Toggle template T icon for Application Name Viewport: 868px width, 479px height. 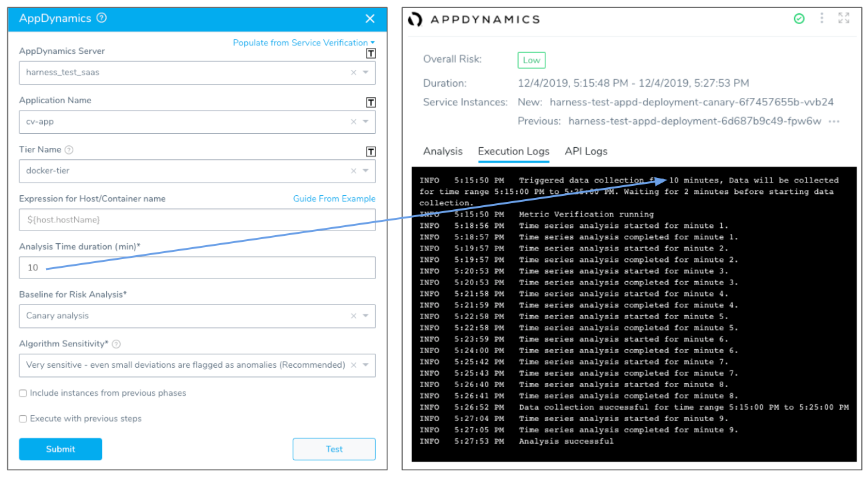pos(371,103)
